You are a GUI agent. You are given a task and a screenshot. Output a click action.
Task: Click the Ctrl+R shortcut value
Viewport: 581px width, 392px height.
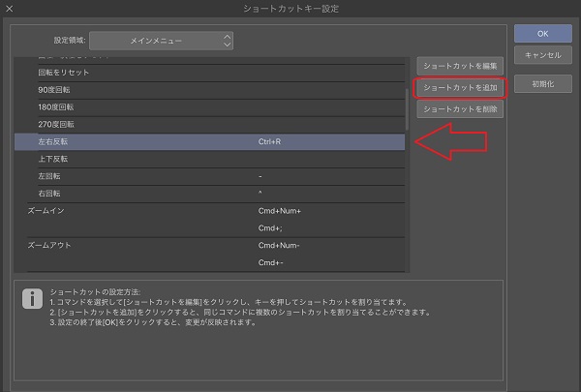[x=269, y=142]
